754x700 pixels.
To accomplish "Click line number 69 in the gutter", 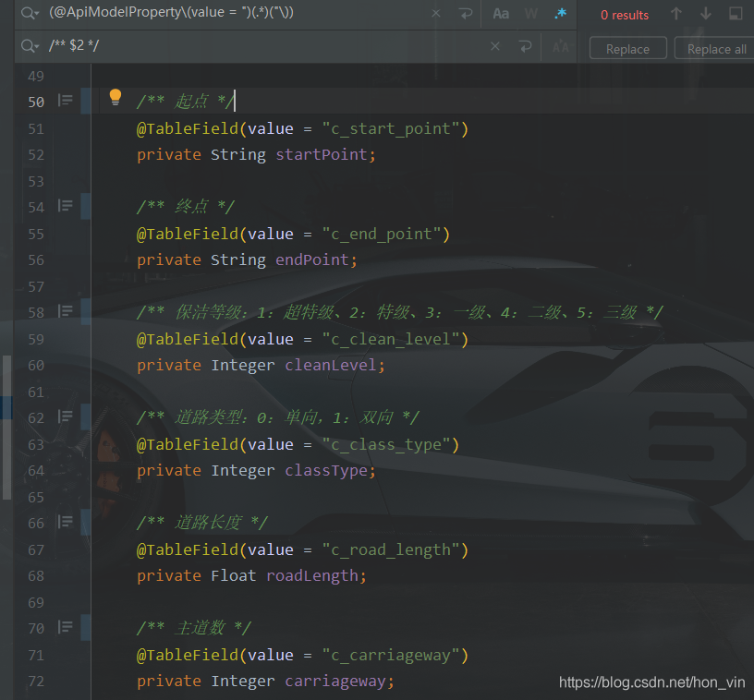I will click(36, 602).
